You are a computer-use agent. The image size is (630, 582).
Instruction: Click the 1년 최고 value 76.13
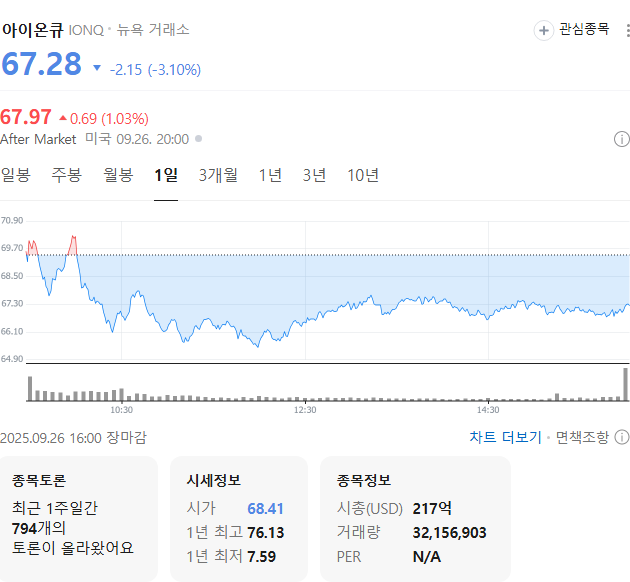(x=266, y=533)
